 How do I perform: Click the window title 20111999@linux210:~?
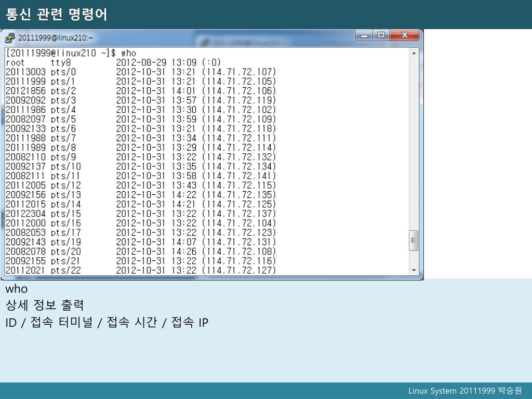click(x=55, y=37)
